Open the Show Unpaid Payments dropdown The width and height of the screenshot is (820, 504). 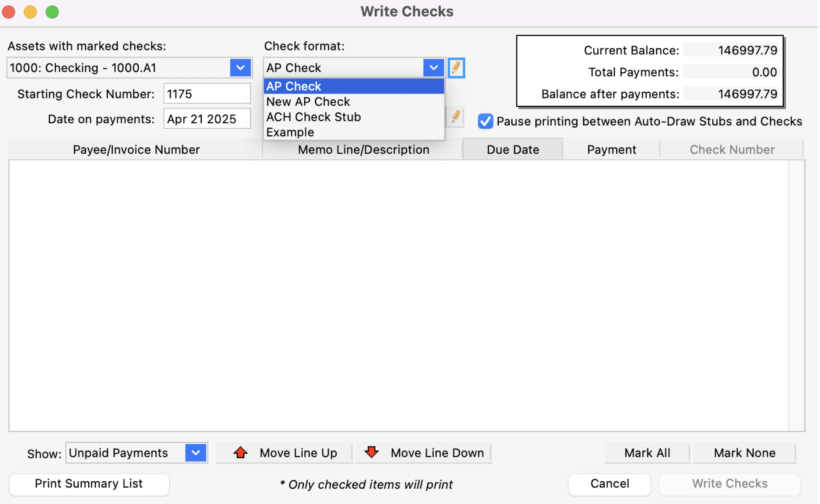click(196, 453)
